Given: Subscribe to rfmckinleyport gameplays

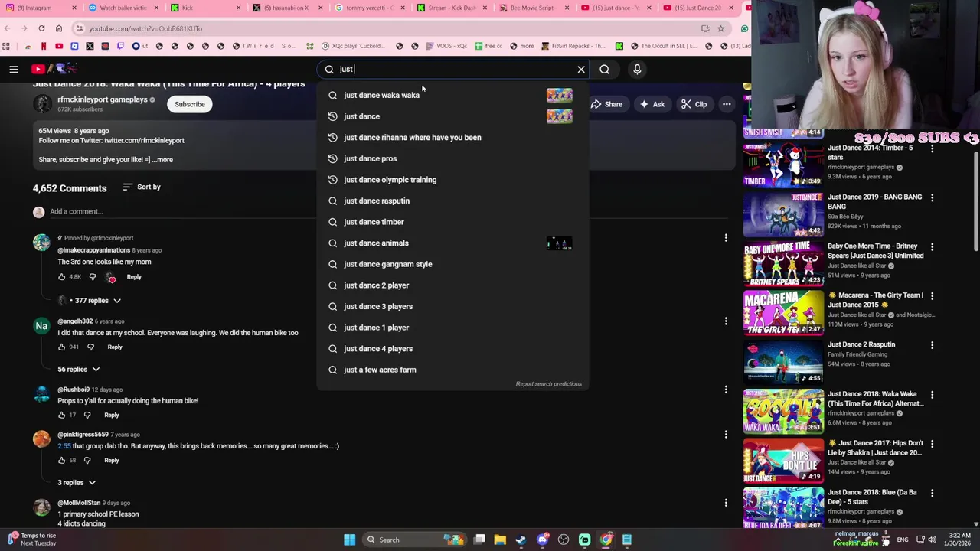Looking at the screenshot, I should point(189,104).
